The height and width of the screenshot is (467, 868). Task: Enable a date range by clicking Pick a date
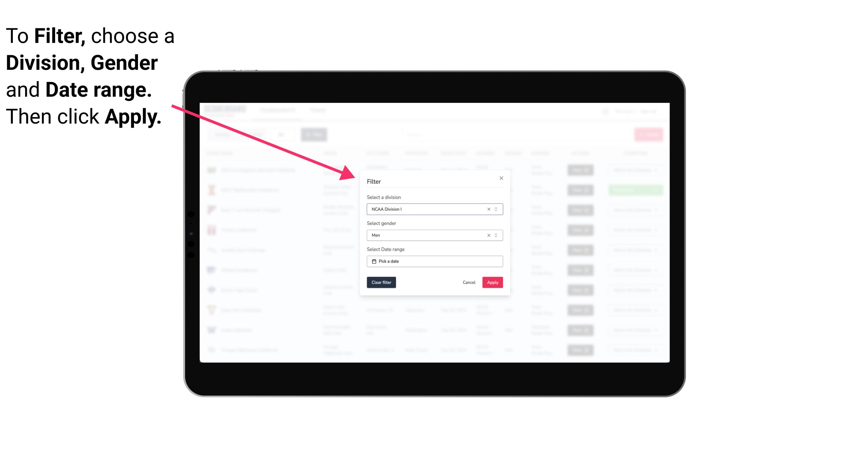[434, 261]
